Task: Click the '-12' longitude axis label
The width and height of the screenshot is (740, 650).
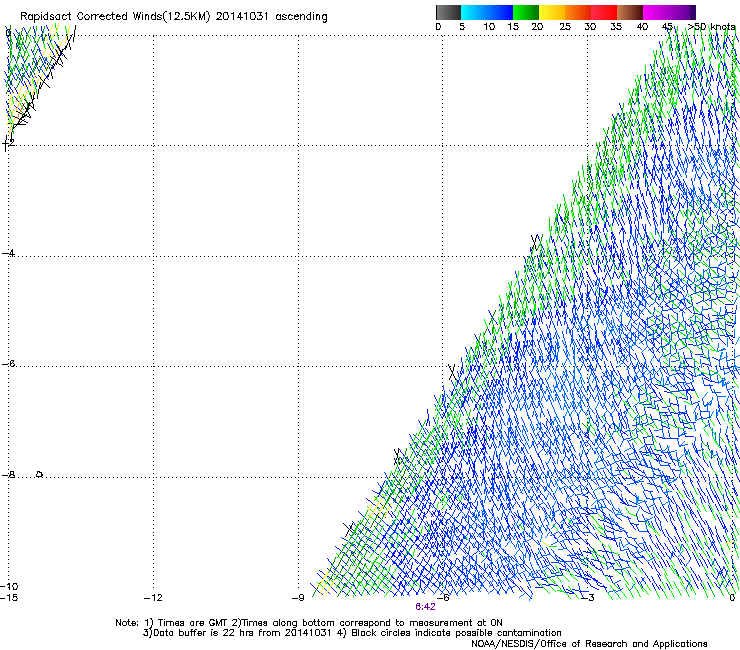Action: click(x=153, y=598)
